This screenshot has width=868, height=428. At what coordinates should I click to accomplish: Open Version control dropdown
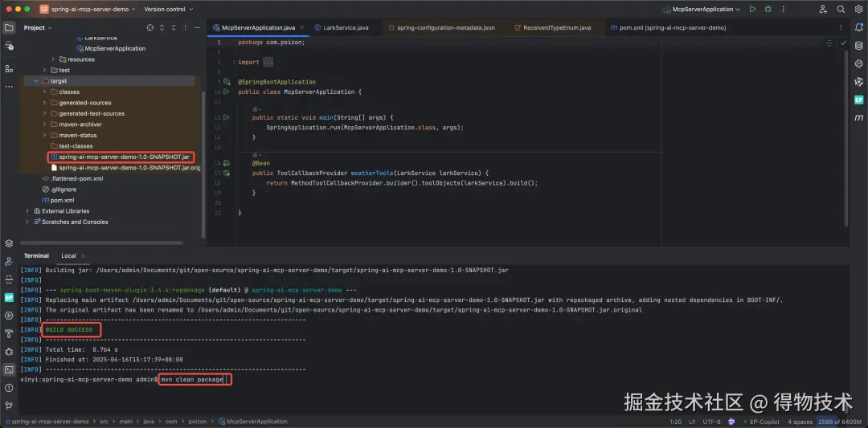point(168,10)
